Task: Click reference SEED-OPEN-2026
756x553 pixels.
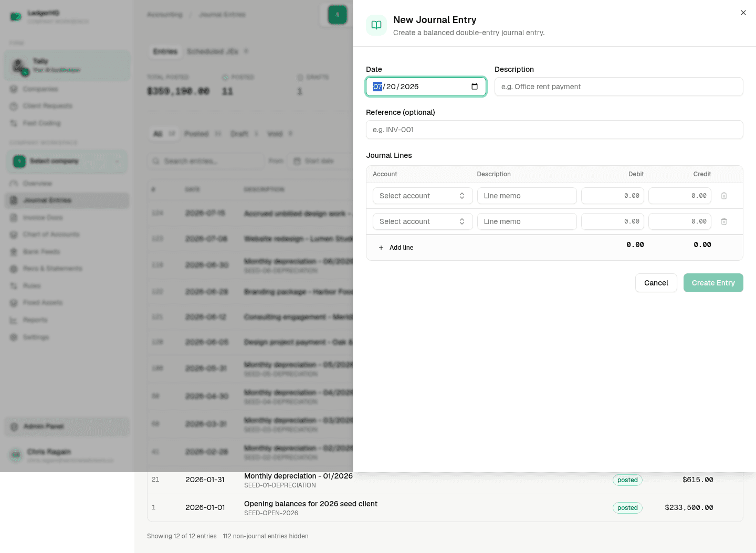Action: coord(271,513)
